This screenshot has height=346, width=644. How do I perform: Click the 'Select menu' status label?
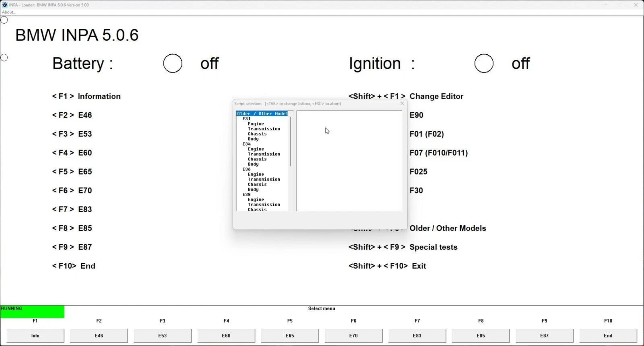[322, 309]
